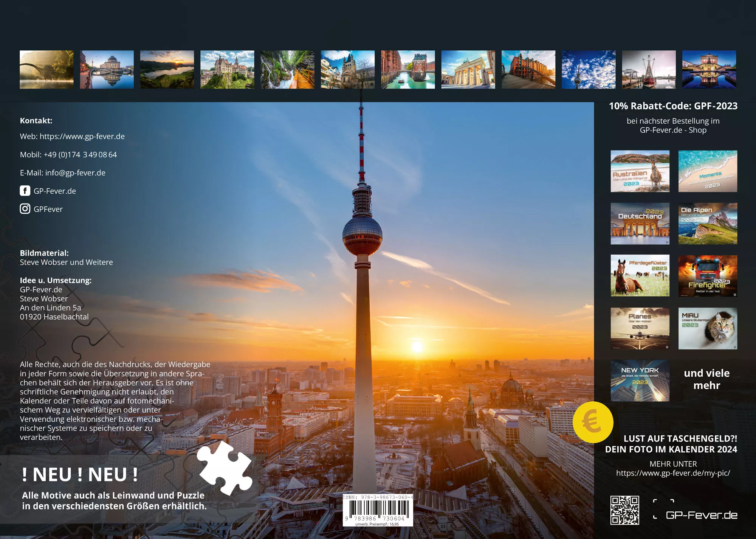Image resolution: width=756 pixels, height=539 pixels.
Task: Click the QR code
Action: point(625,510)
